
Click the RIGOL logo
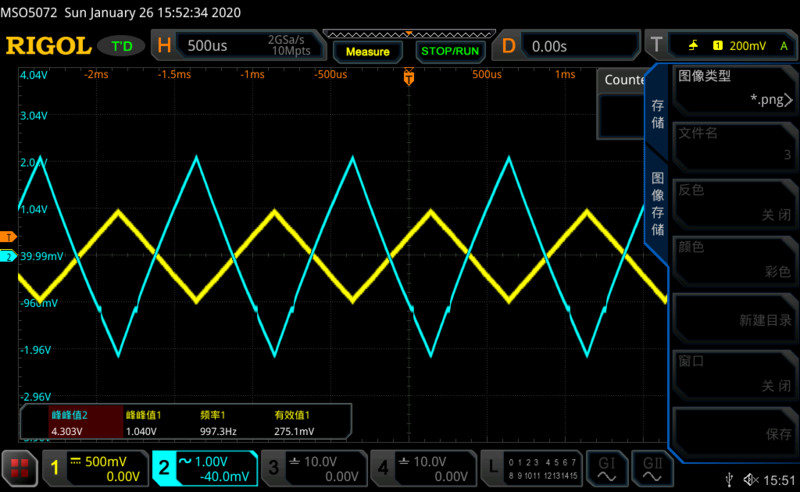tap(48, 46)
